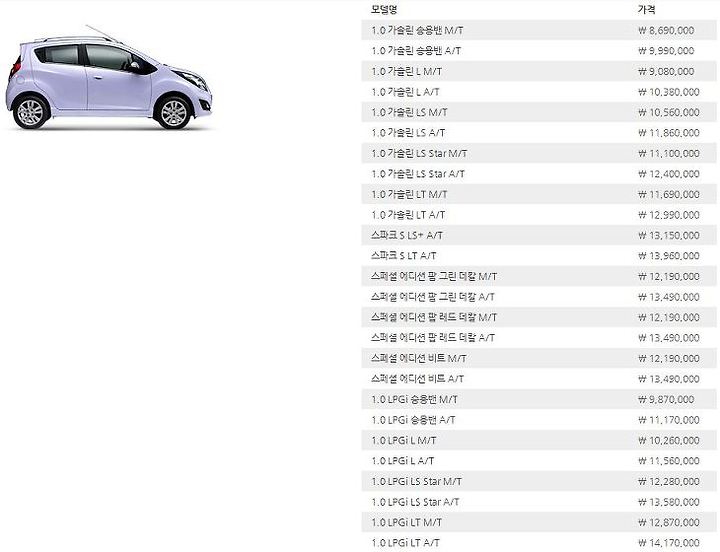Select the 1.0 LPGi LS Star M/T model name
Viewport: 720px width, 552px height.
[x=416, y=482]
